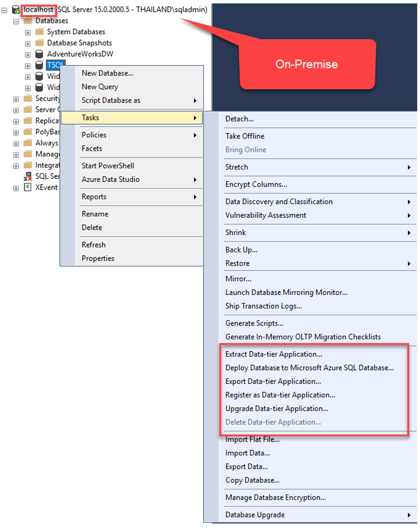Screen dimensions: 420x529
Task: Expand the Management node
Action: (x=16, y=155)
